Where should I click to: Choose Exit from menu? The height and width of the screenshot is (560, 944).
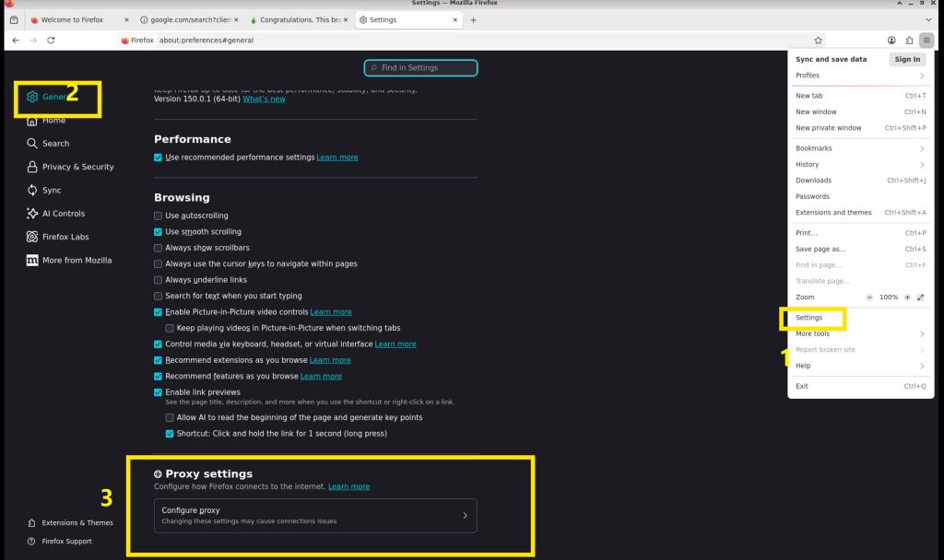coord(860,386)
